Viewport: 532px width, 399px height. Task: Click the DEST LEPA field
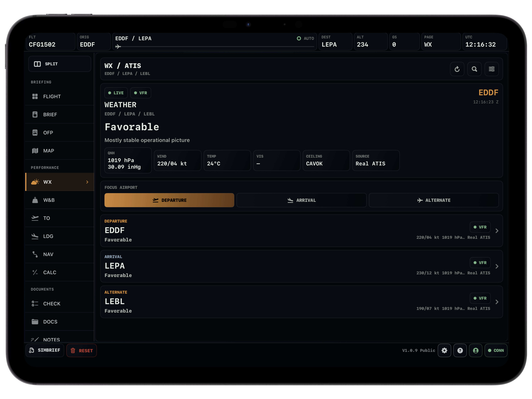point(336,41)
